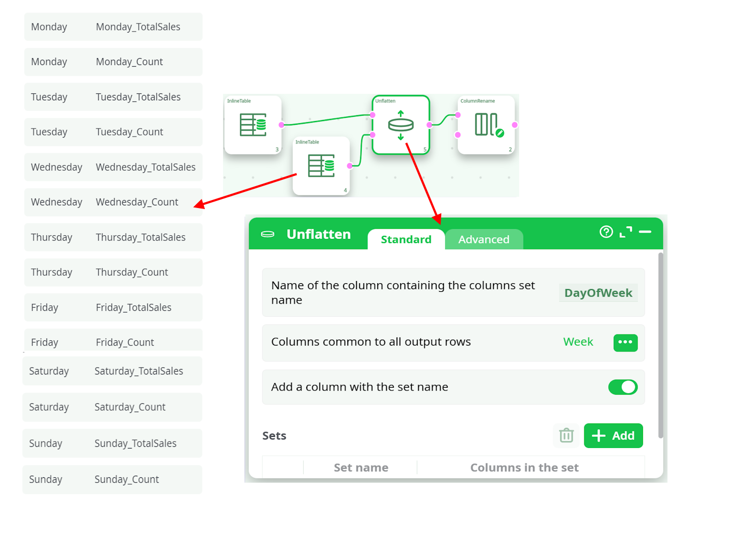Select the second InlineTable node numbered 4
Viewport: 747px width, 560px height.
point(321,166)
